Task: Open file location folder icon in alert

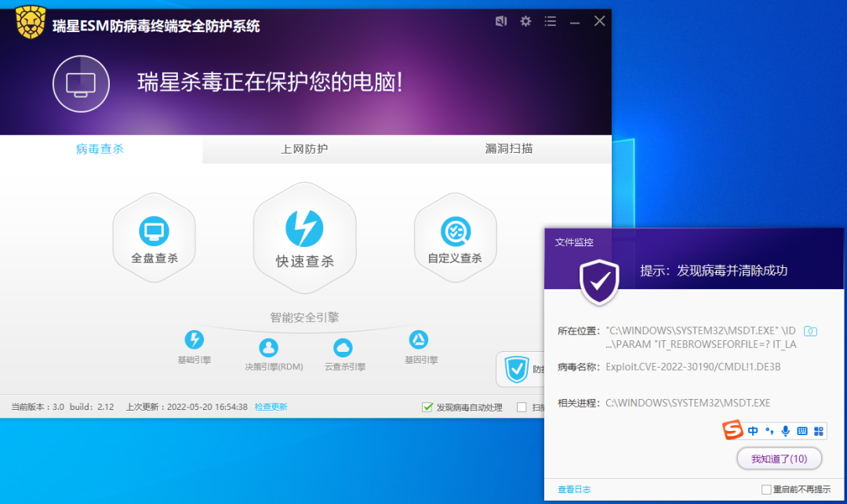Action: 811,332
